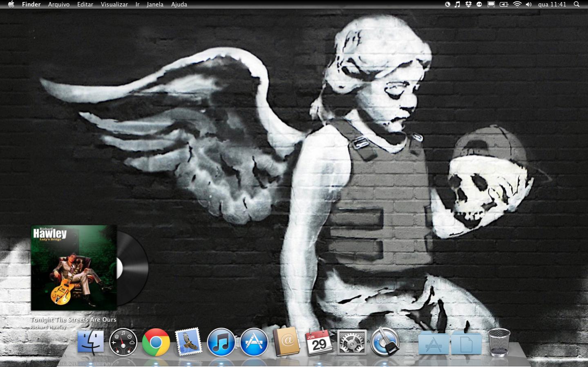Open Address Book from the Dock
588x367 pixels.
(x=286, y=341)
